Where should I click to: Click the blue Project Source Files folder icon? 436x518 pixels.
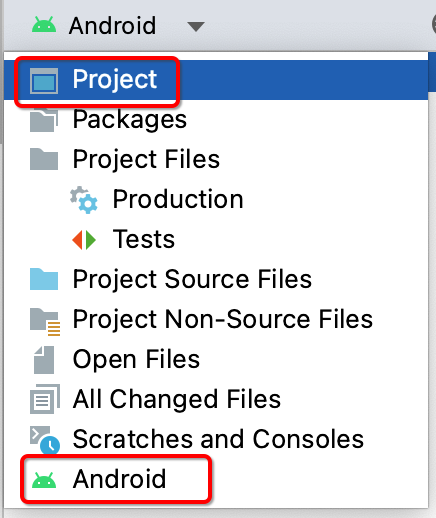[x=44, y=279]
